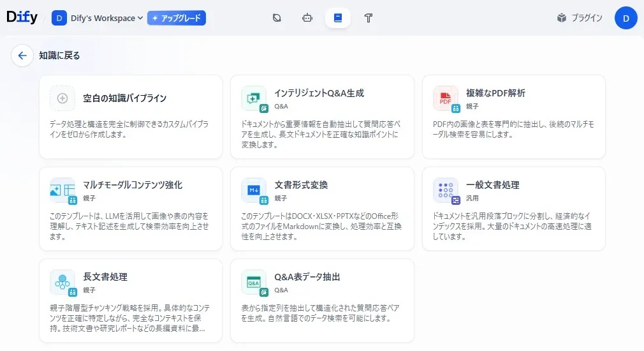Click the back arrow button
Viewport: 644px width, 351px height.
click(22, 56)
